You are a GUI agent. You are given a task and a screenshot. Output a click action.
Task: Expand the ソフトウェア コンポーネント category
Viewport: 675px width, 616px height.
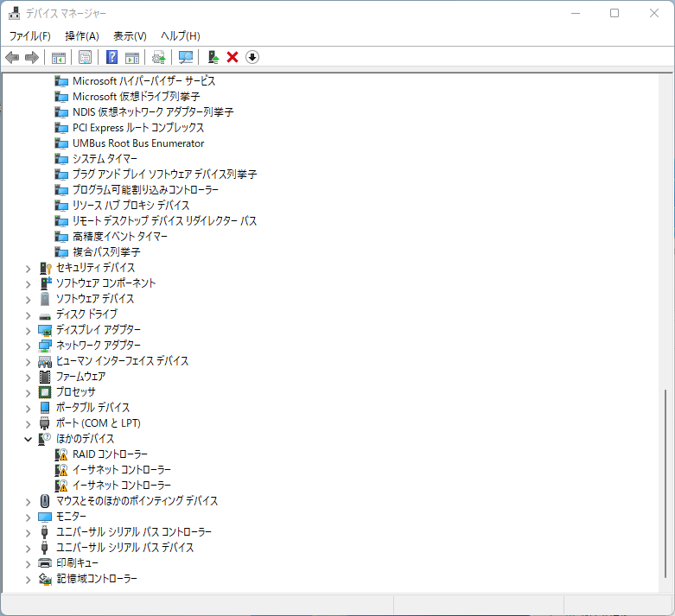[28, 284]
